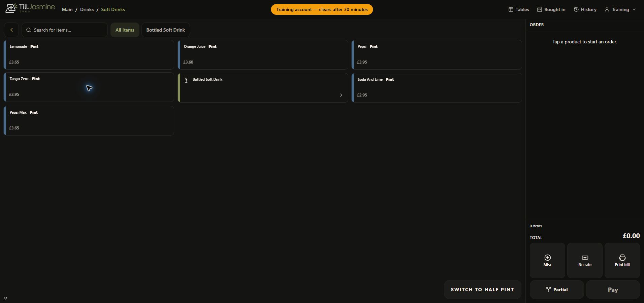This screenshot has width=644, height=303.
Task: Navigate to Main in the breadcrumb
Action: pyautogui.click(x=67, y=9)
